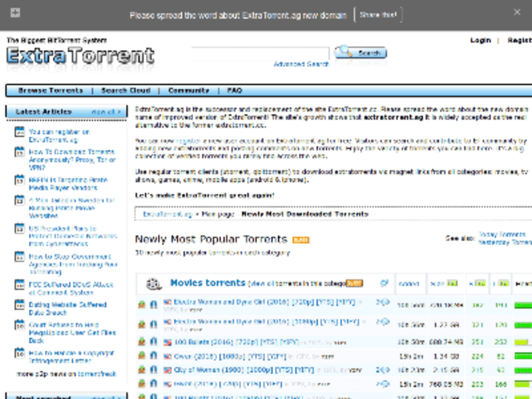Viewport: 532px width, 399px height.
Task: Open the Community menu item
Action: point(188,90)
